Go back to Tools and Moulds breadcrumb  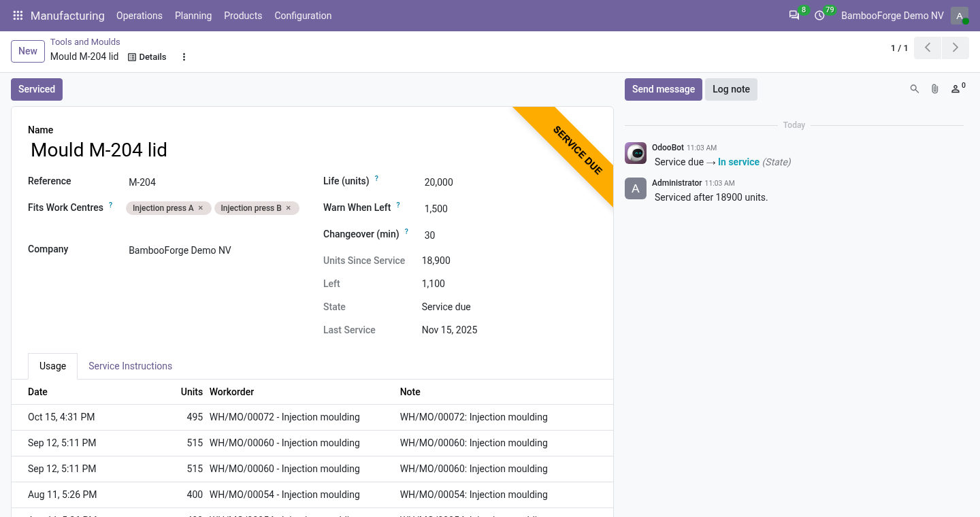tap(85, 41)
